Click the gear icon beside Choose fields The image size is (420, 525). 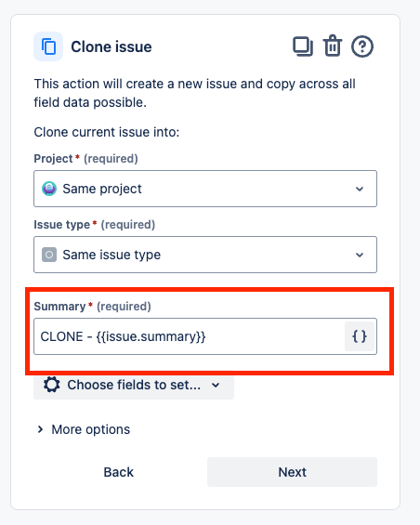pyautogui.click(x=52, y=385)
